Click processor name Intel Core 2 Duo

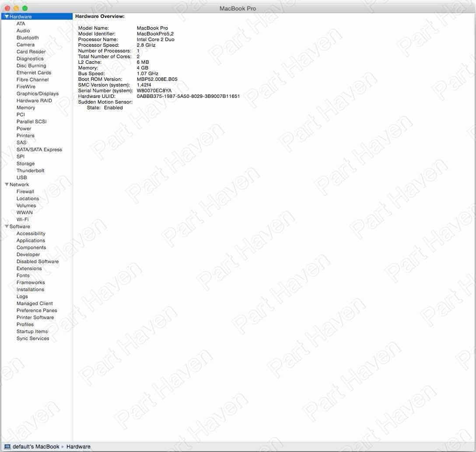coord(155,39)
